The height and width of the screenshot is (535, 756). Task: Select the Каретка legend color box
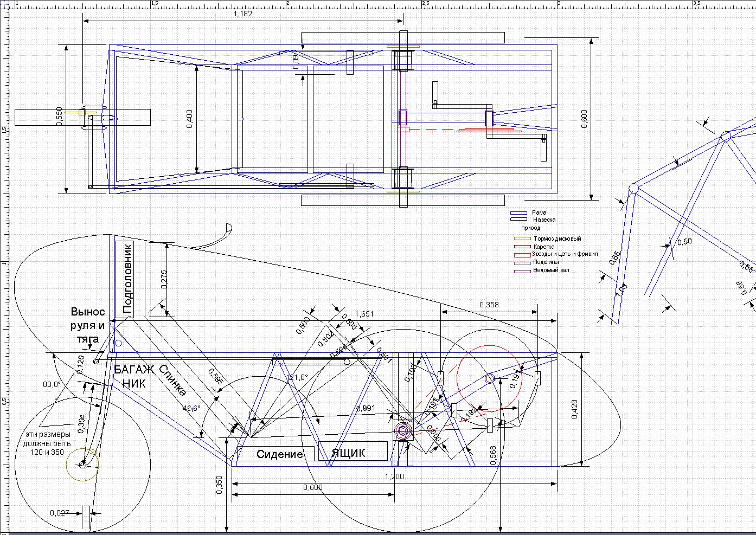click(x=522, y=247)
